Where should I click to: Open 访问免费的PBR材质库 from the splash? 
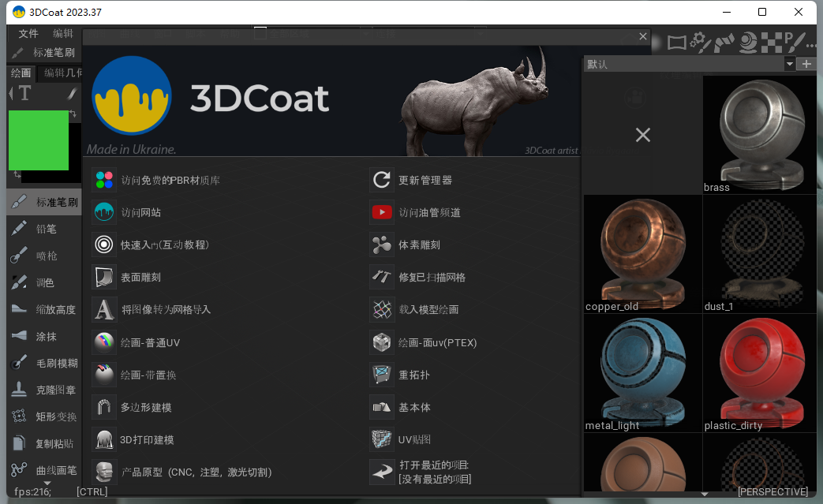tap(156, 180)
